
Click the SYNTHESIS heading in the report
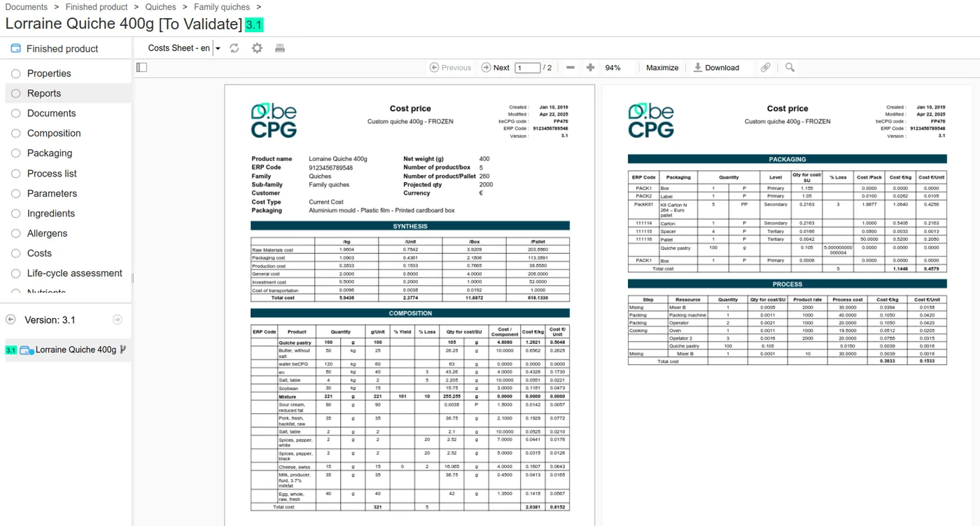(410, 226)
